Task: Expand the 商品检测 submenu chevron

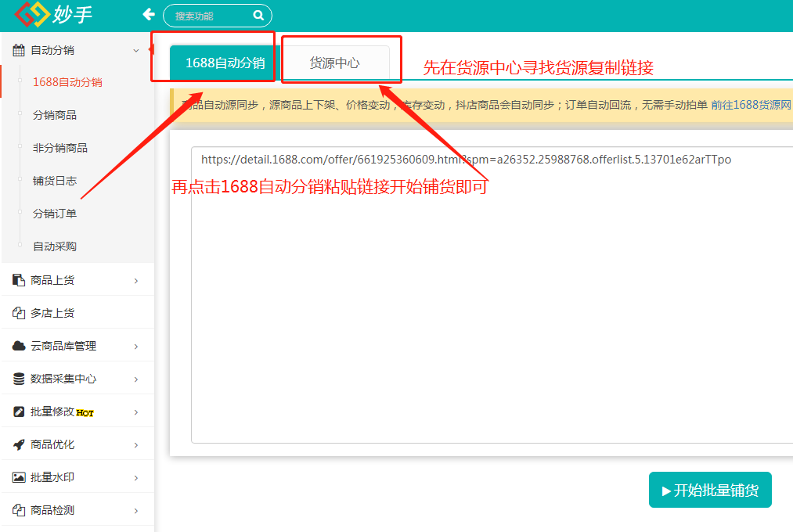Action: point(136,511)
